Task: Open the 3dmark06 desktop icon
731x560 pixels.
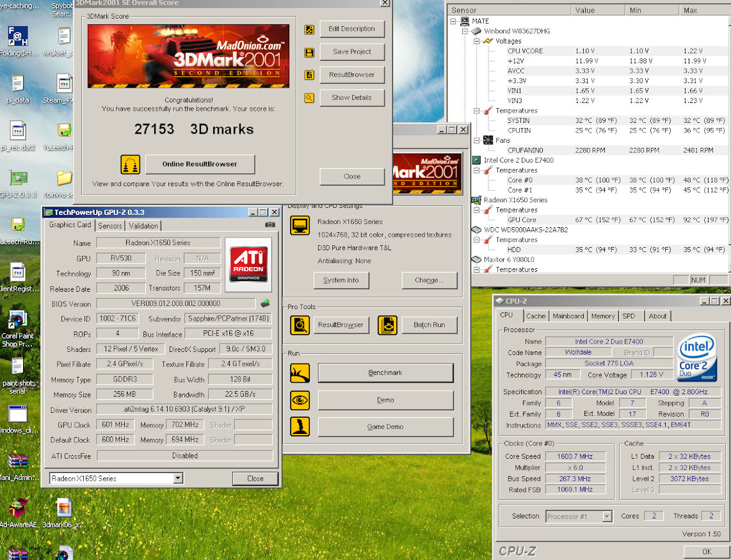Action: click(x=64, y=508)
